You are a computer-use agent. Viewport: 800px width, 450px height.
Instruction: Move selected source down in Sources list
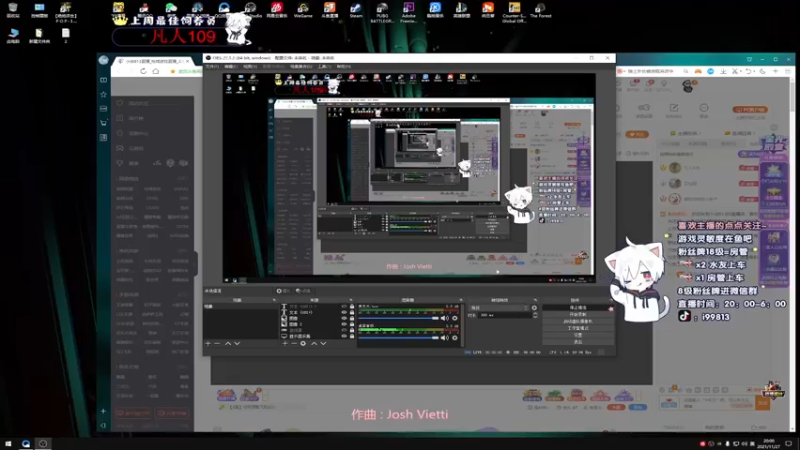pyautogui.click(x=323, y=343)
